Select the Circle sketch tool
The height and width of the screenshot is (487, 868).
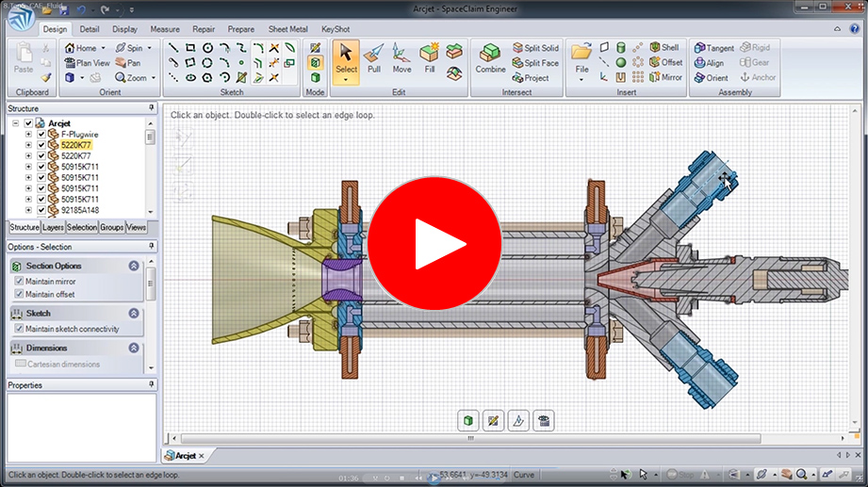click(x=207, y=48)
